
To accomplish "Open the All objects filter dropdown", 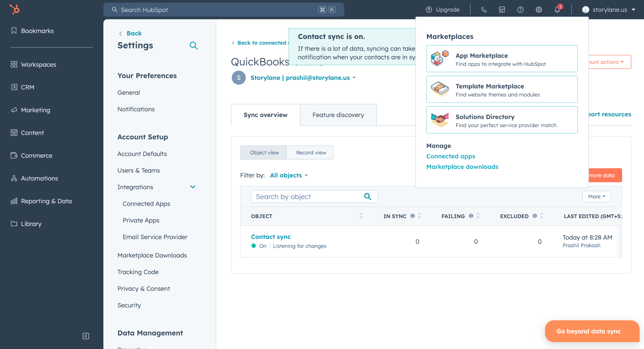I will coord(289,175).
